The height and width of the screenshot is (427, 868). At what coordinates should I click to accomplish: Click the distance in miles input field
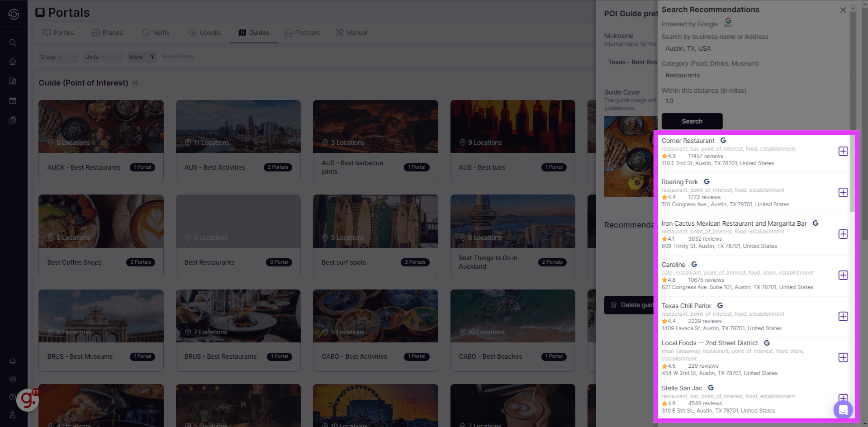pos(681,100)
